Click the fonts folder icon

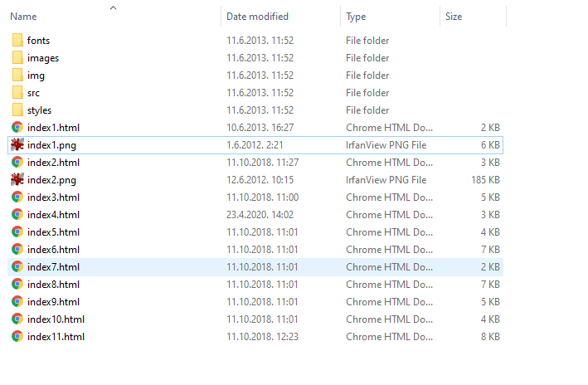coord(18,41)
